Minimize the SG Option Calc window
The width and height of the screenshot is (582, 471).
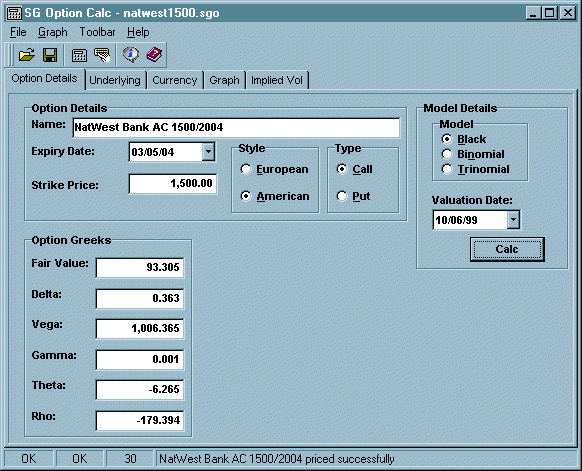533,13
